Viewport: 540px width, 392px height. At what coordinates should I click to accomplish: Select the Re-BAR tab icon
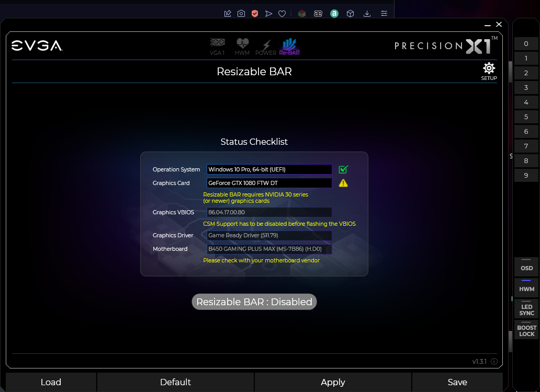[289, 47]
